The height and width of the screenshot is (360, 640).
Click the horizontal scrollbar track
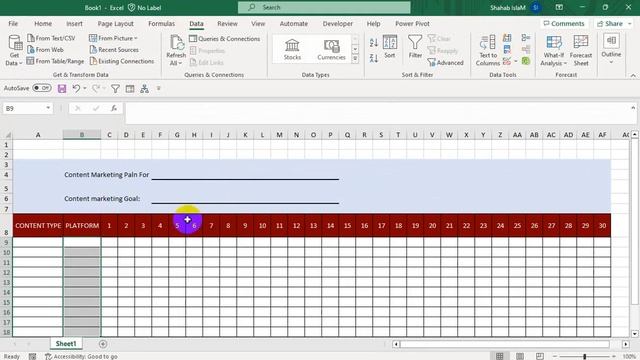pyautogui.click(x=504, y=344)
